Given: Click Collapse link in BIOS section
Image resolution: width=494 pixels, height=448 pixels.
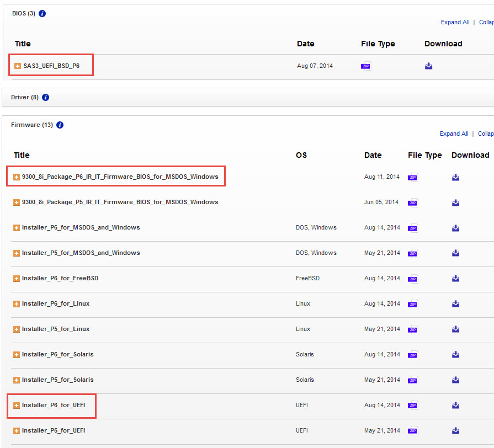Looking at the screenshot, I should click(486, 23).
